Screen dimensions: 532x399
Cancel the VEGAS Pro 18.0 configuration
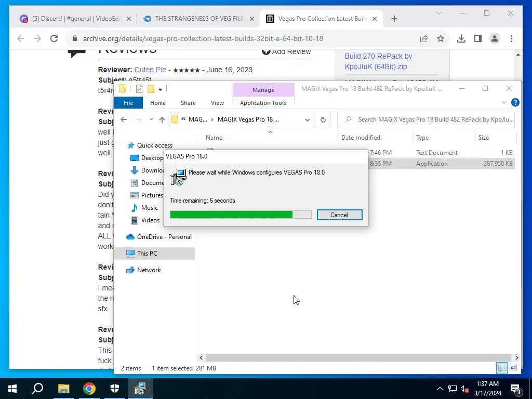pyautogui.click(x=339, y=215)
